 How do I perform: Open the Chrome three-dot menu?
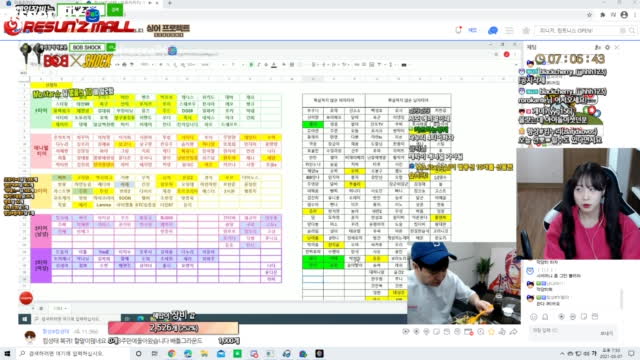point(635,15)
